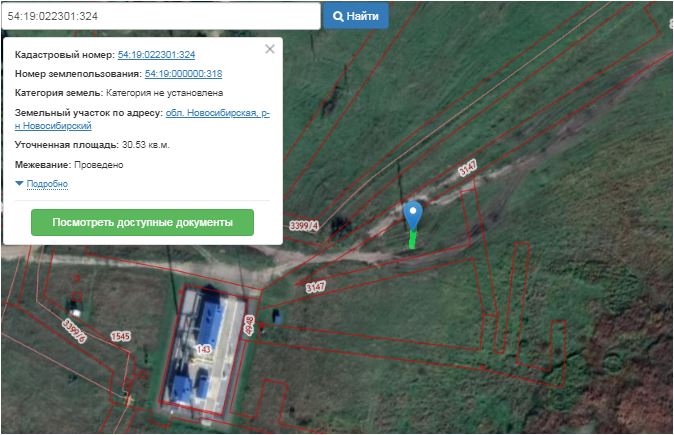Expand the Подробно details section
This screenshot has height=435, width=674.
(47, 184)
